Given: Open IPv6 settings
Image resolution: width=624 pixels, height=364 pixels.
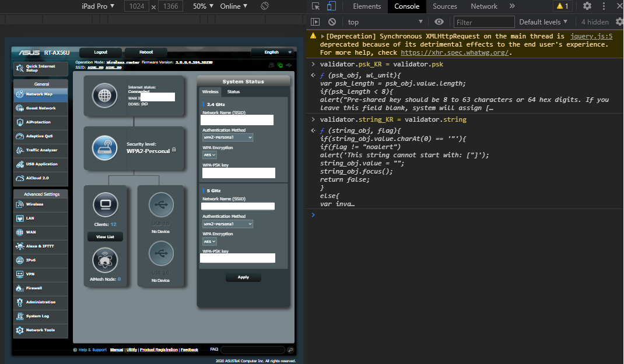Looking at the screenshot, I should (41, 260).
